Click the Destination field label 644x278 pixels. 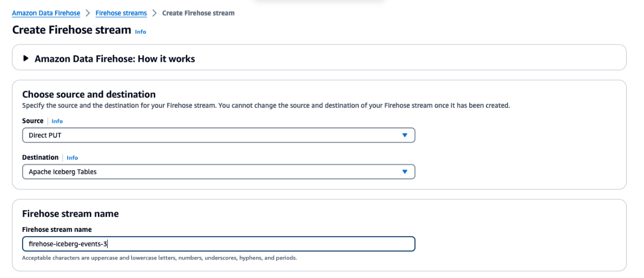40,157
